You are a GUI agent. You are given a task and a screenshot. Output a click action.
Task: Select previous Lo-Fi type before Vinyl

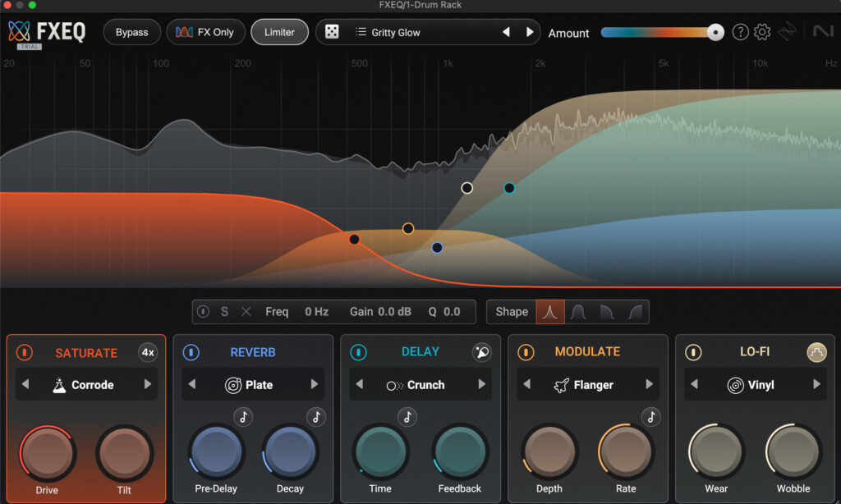click(694, 384)
